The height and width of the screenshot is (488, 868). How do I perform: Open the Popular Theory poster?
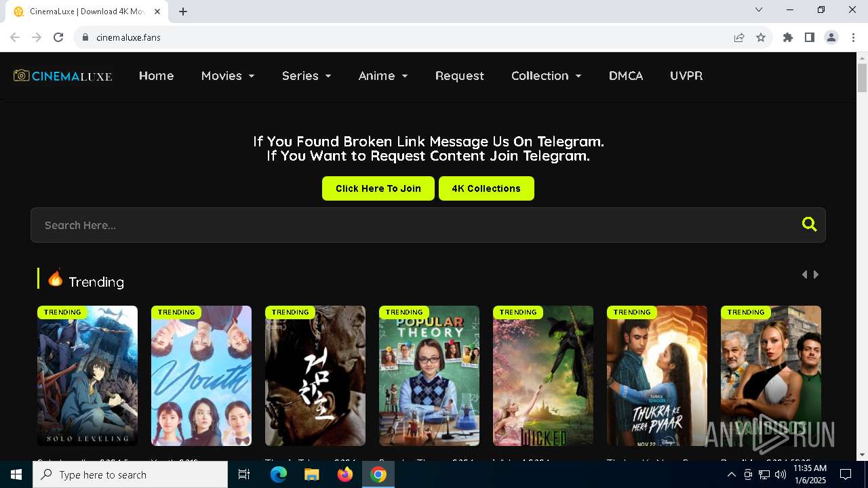429,375
